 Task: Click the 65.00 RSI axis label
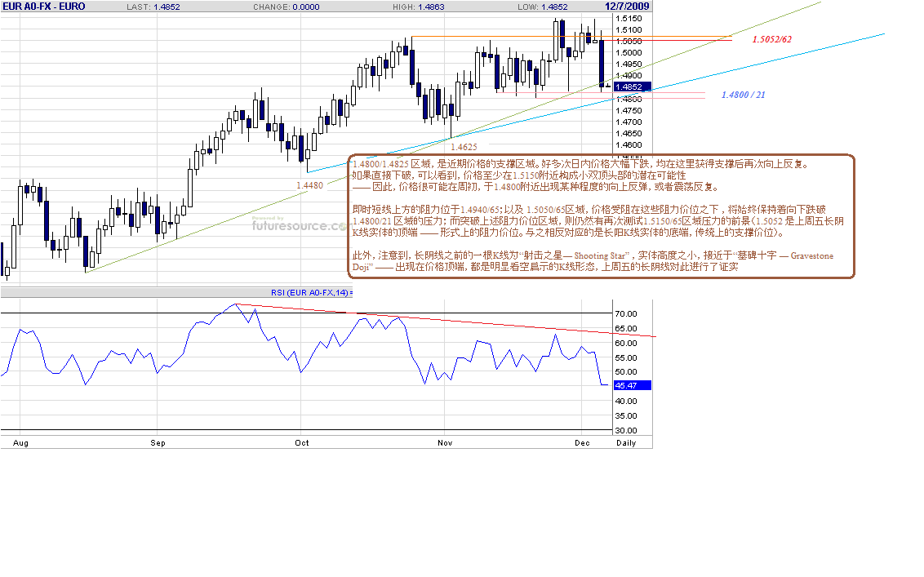pos(626,329)
